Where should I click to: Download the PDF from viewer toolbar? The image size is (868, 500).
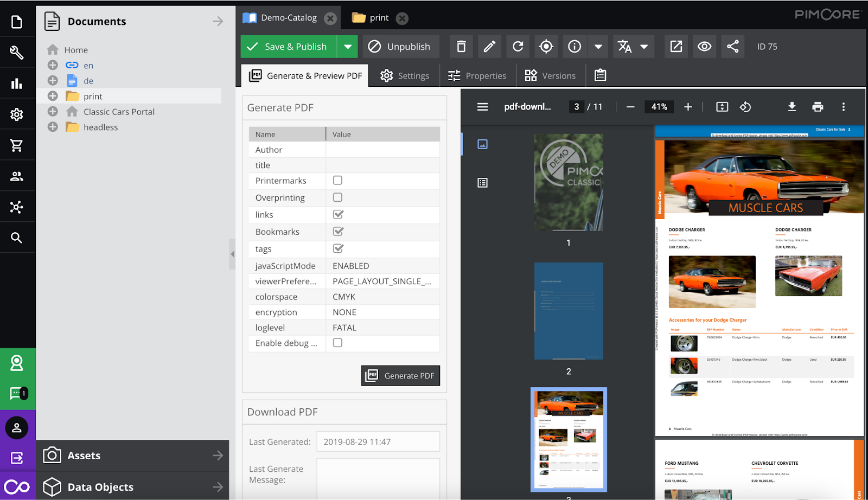click(x=792, y=107)
